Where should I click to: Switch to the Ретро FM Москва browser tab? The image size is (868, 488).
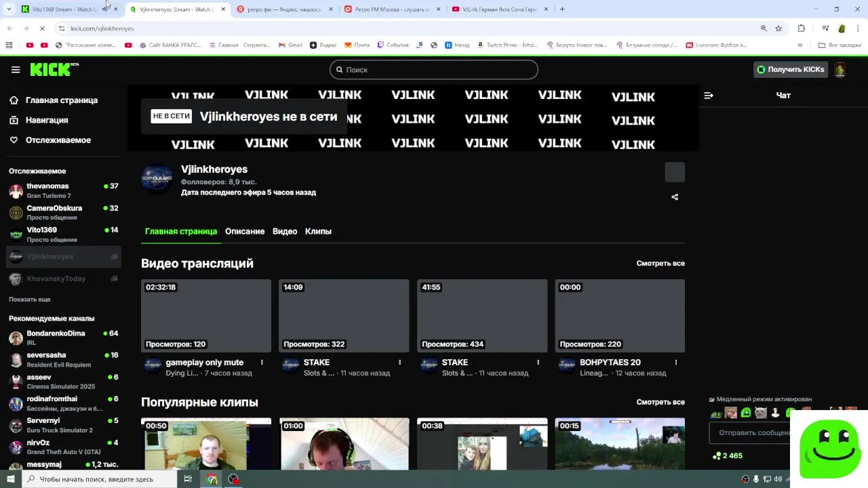pos(392,9)
